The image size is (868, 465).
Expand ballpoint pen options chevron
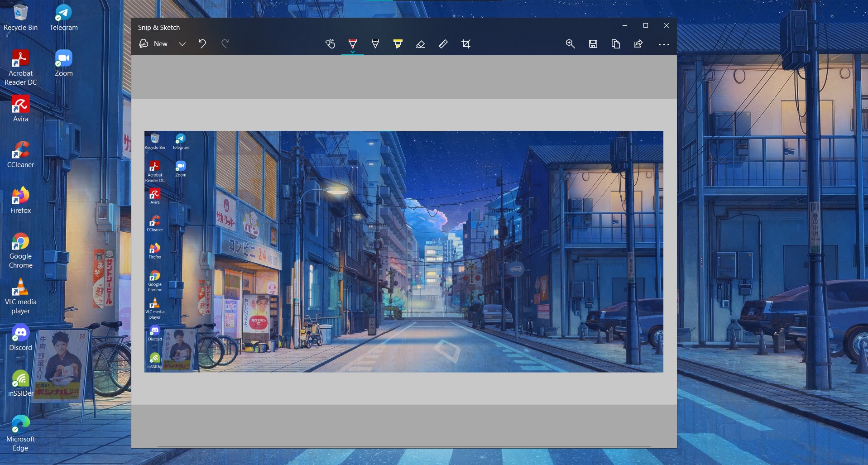(x=352, y=52)
